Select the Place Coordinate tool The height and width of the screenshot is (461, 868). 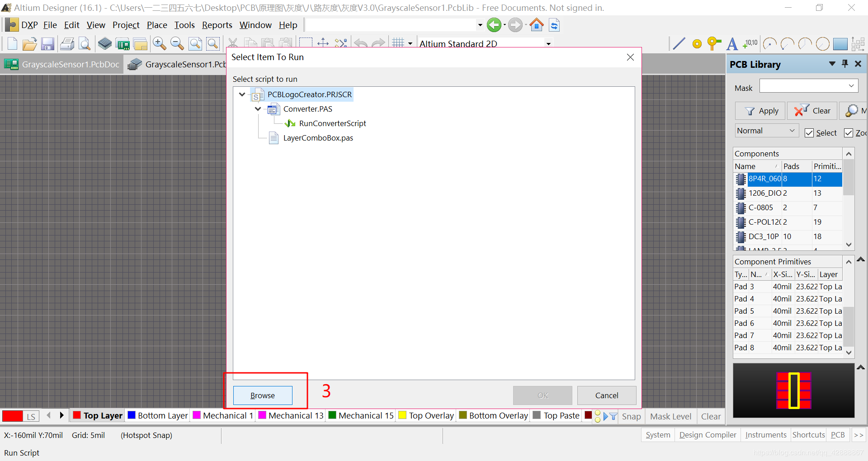click(750, 44)
